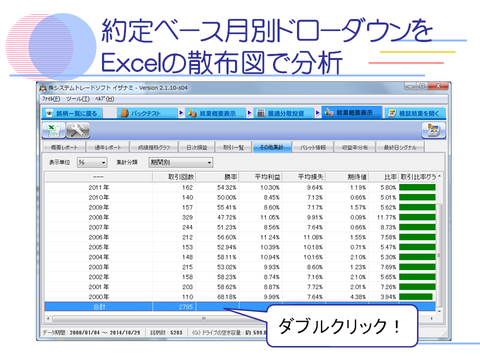
Task: Select the 2001年 row label
Action: coord(99,287)
